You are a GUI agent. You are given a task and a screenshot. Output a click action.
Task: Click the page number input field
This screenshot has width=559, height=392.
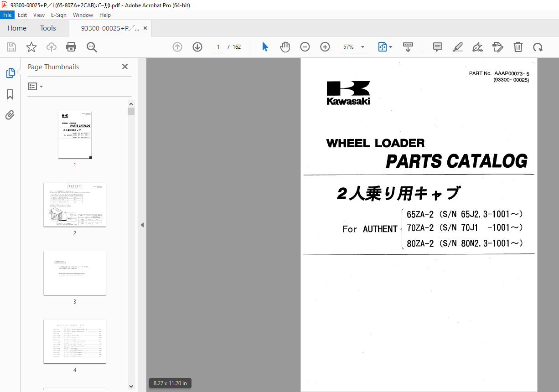pos(218,47)
